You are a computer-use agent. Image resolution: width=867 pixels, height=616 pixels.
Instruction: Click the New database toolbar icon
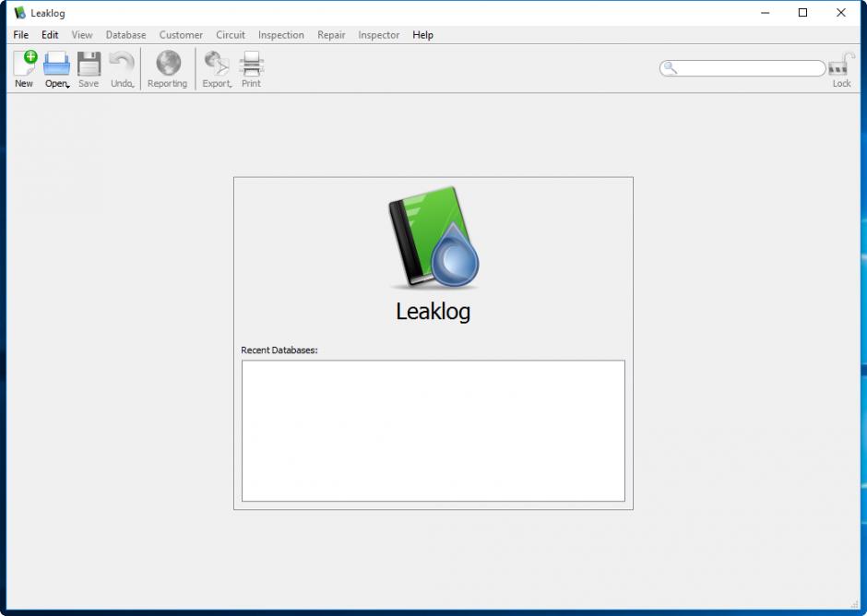point(24,63)
